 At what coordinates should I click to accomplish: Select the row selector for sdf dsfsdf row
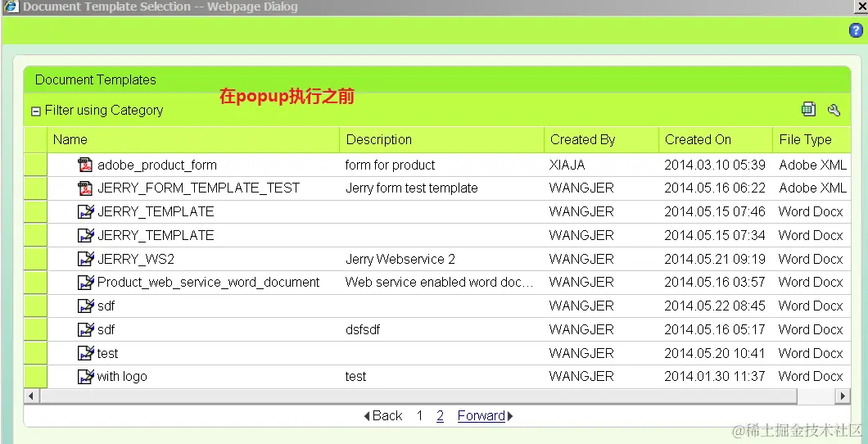[x=35, y=329]
